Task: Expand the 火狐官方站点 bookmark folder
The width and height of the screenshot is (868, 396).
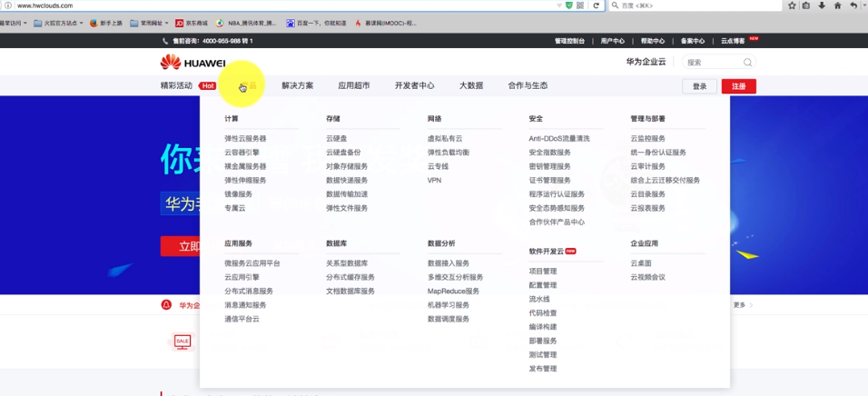Action: click(58, 24)
